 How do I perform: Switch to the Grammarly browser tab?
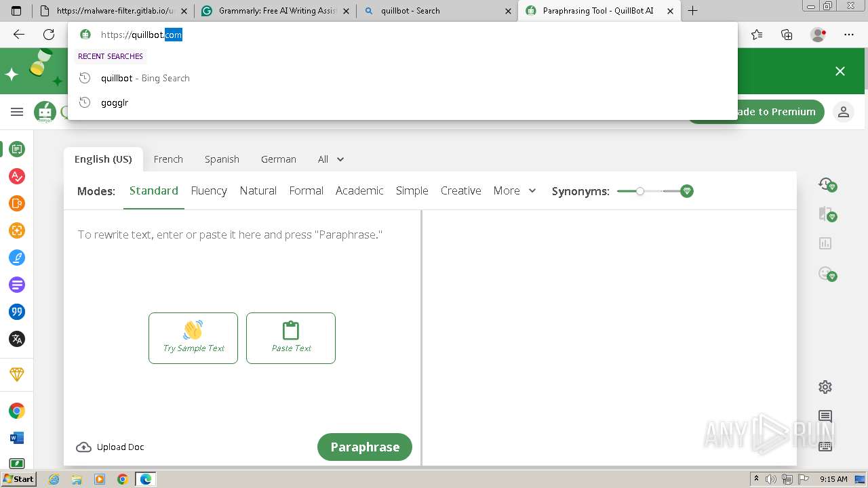(x=275, y=11)
